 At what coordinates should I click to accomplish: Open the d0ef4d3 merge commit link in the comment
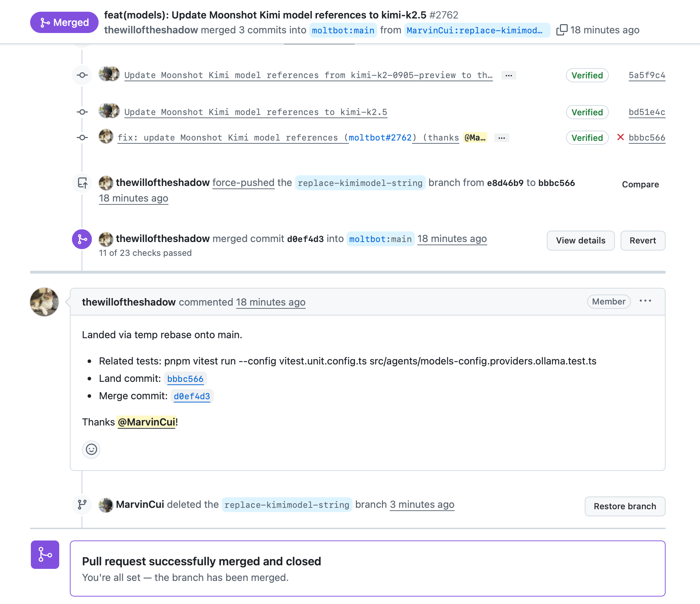click(192, 396)
